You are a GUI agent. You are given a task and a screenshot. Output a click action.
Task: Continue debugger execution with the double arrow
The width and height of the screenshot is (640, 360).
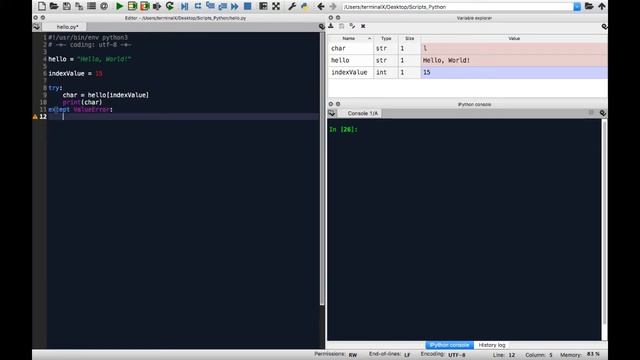coord(235,6)
